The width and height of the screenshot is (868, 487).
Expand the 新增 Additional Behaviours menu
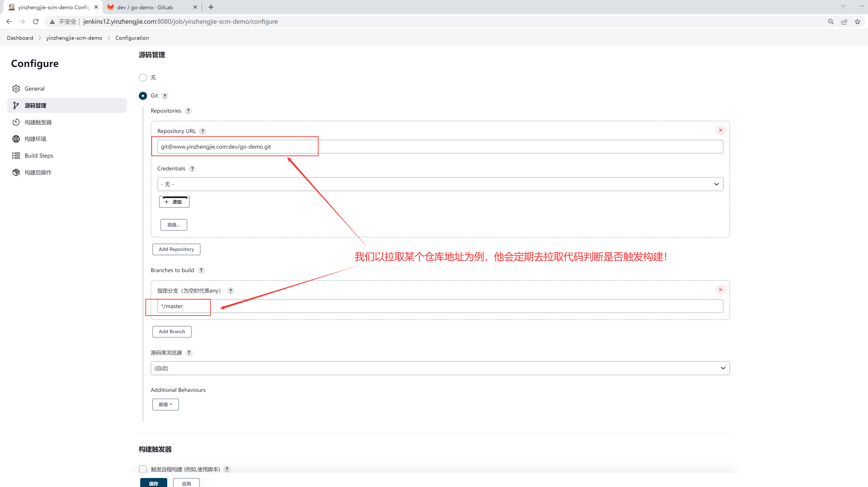point(166,404)
